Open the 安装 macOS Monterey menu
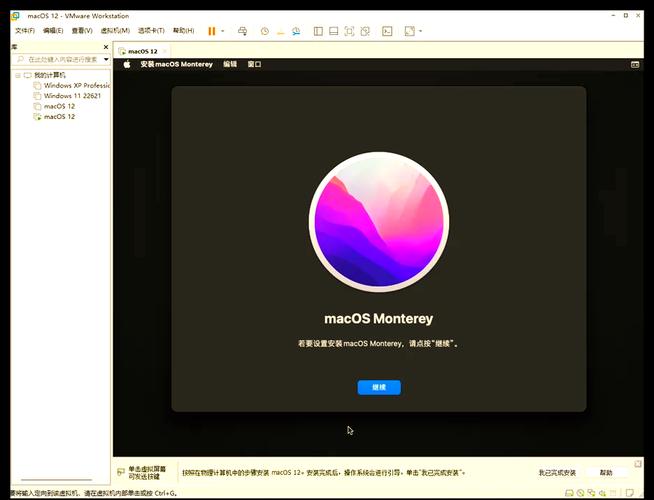The height and width of the screenshot is (500, 654). coord(176,64)
